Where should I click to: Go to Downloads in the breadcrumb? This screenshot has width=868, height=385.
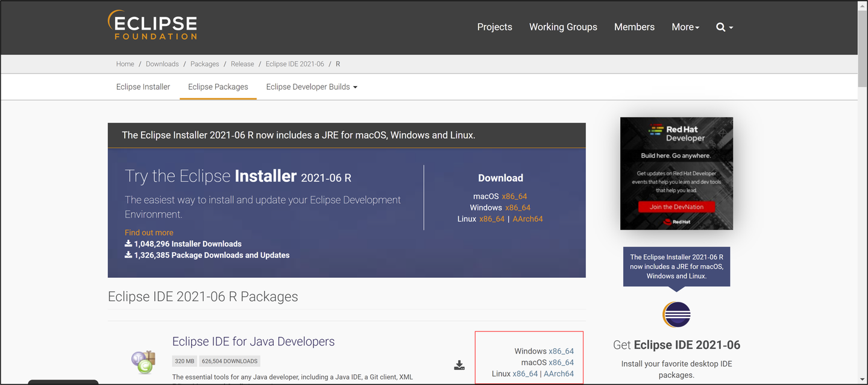click(x=162, y=64)
